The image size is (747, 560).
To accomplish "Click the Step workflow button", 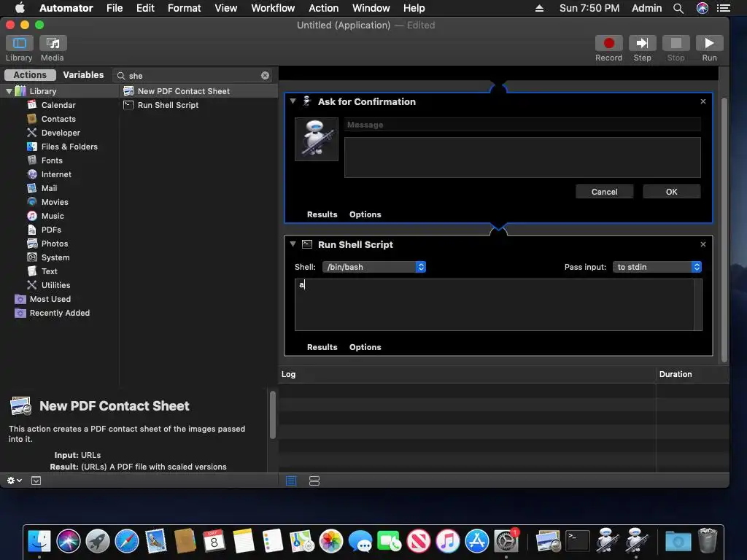I will (642, 43).
